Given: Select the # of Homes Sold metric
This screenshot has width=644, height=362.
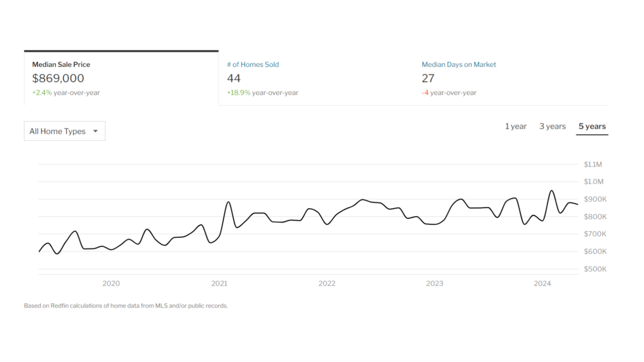Looking at the screenshot, I should (x=253, y=64).
